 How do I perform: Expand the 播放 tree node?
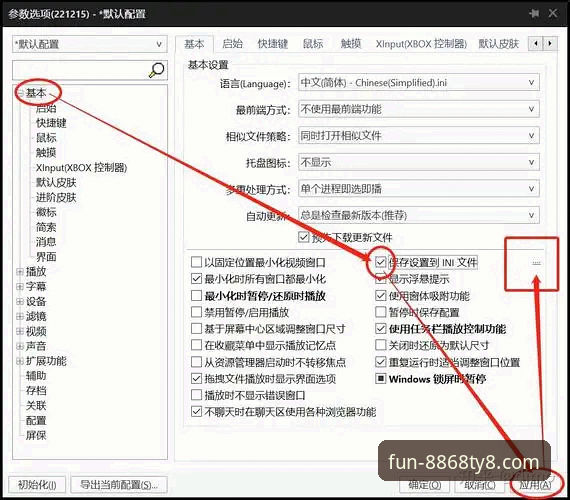20,272
